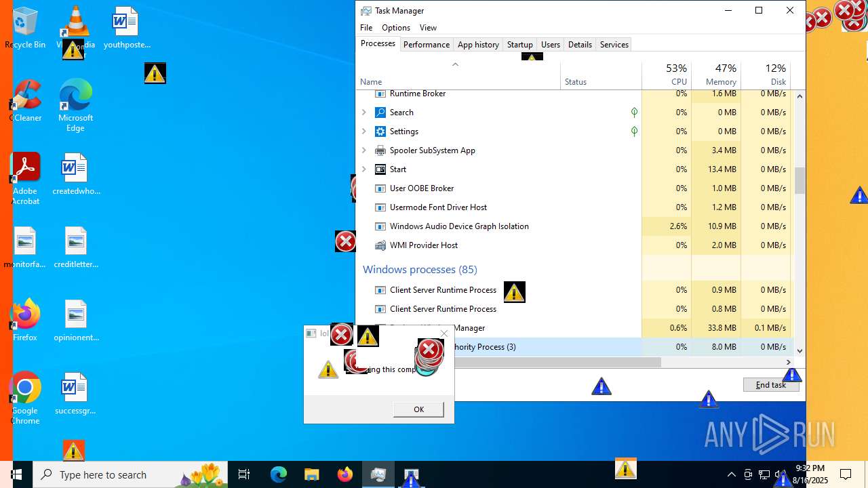The image size is (868, 488).
Task: Open the File menu in Task Manager
Action: pos(366,28)
